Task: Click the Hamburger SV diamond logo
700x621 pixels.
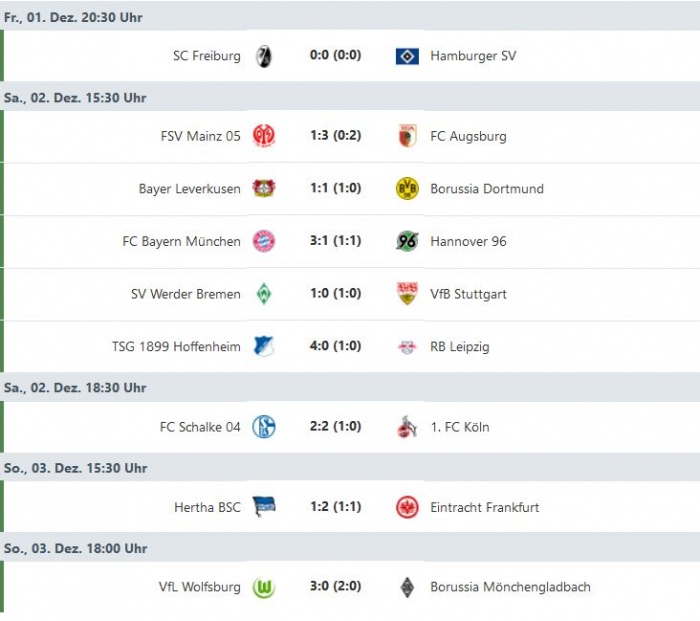Action: [407, 56]
